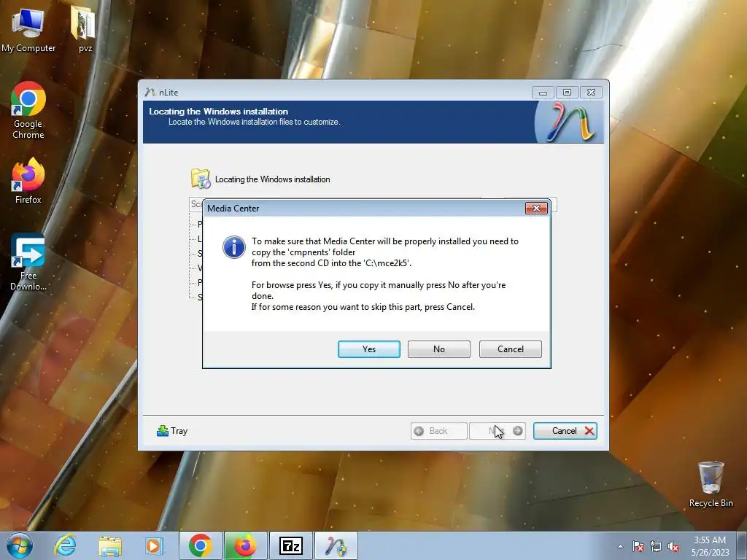The width and height of the screenshot is (747, 560).
Task: Click the blue info icon in the dialog
Action: click(x=234, y=247)
